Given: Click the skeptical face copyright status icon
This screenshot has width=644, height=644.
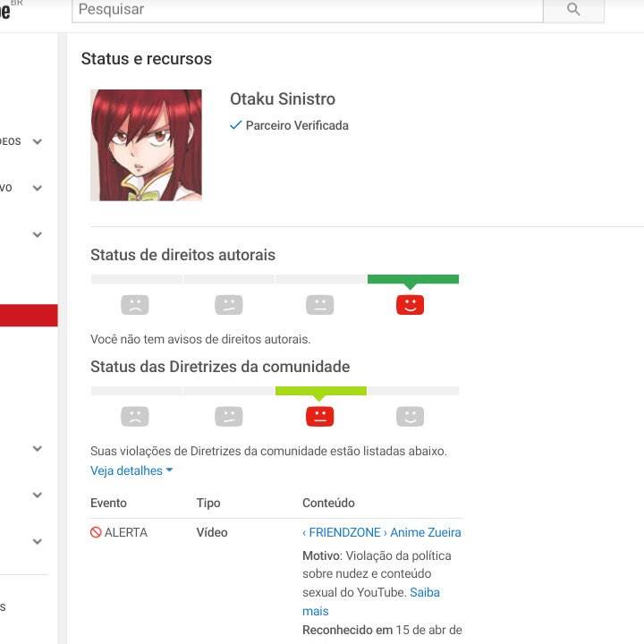Looking at the screenshot, I should pos(229,305).
